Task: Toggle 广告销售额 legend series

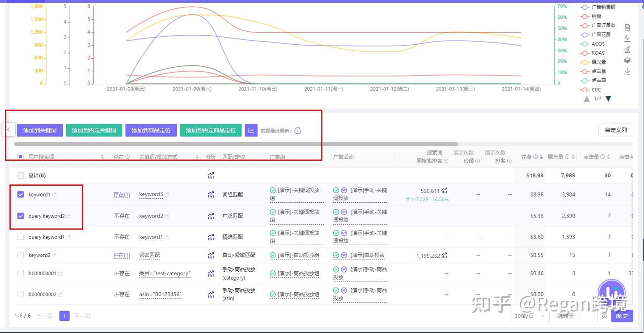Action: pos(598,7)
